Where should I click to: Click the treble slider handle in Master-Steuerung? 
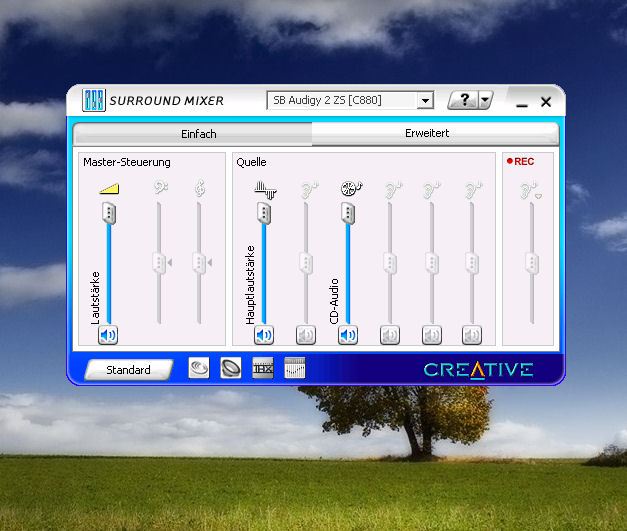click(199, 263)
